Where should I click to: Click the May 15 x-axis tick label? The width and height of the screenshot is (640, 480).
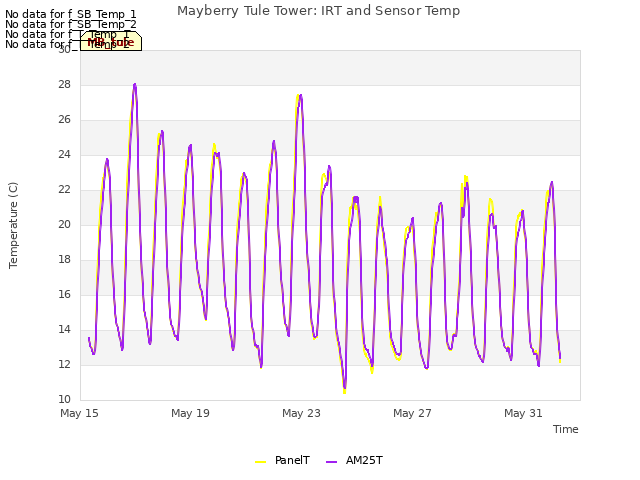coord(79,413)
